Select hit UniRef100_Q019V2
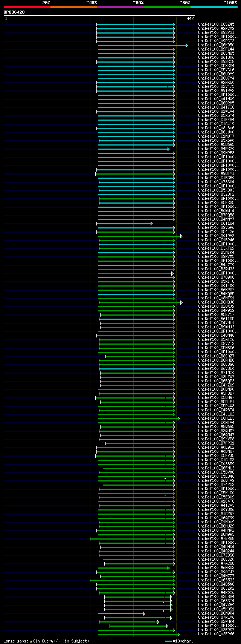The width and height of the screenshot is (241, 644). click(x=216, y=236)
